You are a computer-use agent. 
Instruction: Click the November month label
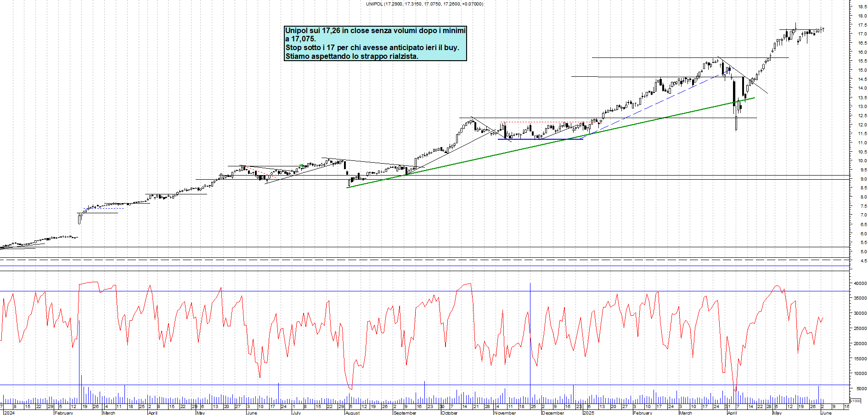pos(505,413)
